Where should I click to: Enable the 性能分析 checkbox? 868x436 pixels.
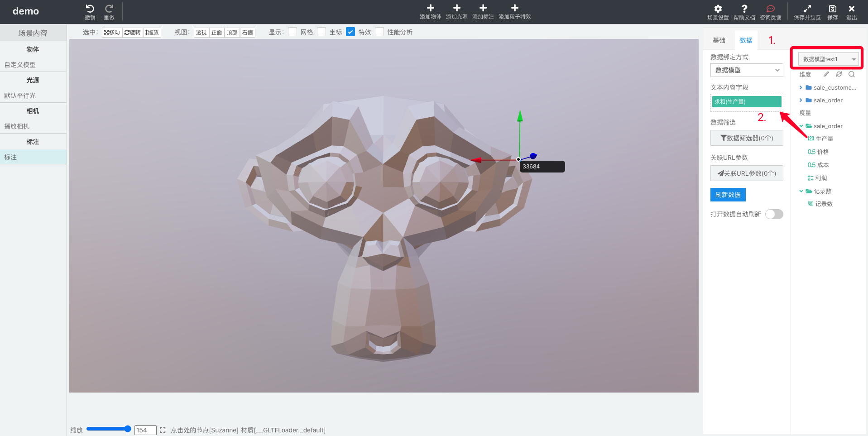point(379,32)
